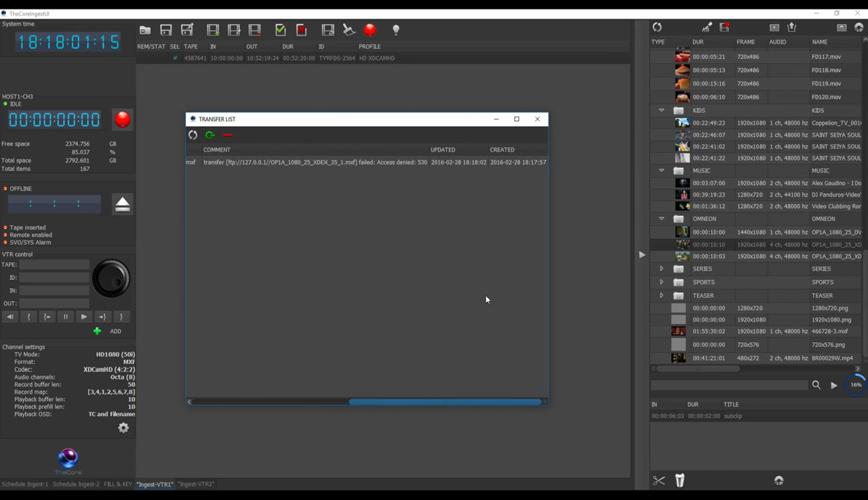Expand the TEASER folder
The width and height of the screenshot is (868, 500).
click(661, 295)
